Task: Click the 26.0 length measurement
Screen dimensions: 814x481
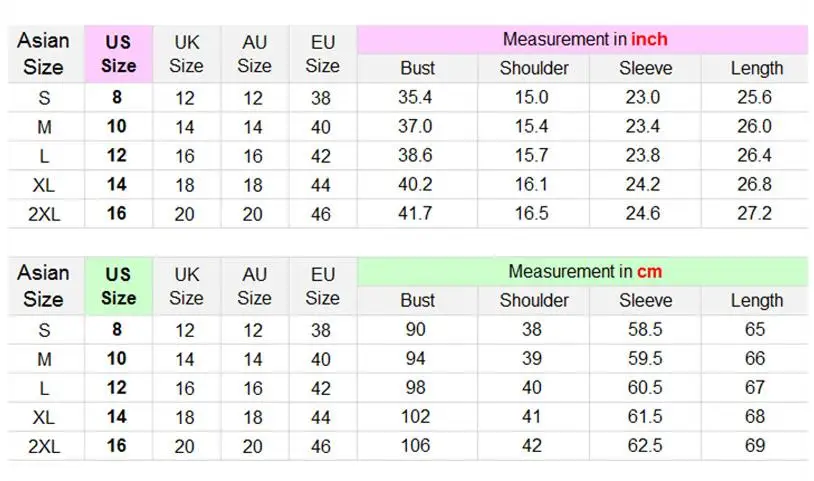Action: [756, 127]
